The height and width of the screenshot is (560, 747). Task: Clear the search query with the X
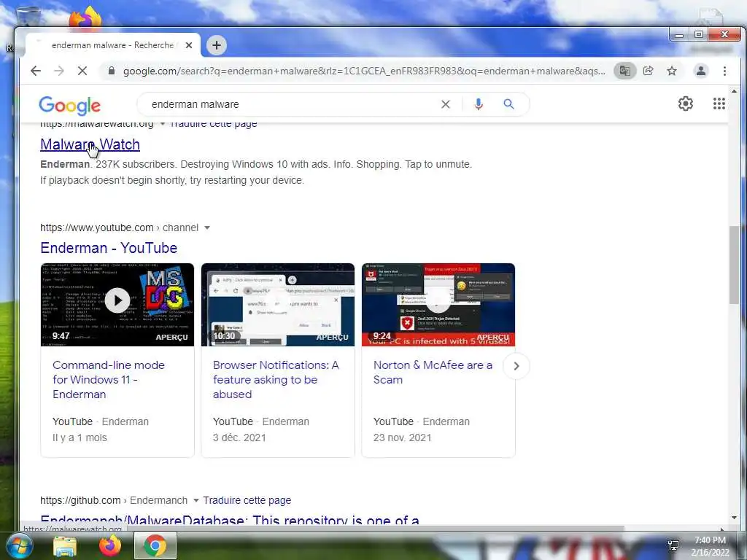click(446, 104)
